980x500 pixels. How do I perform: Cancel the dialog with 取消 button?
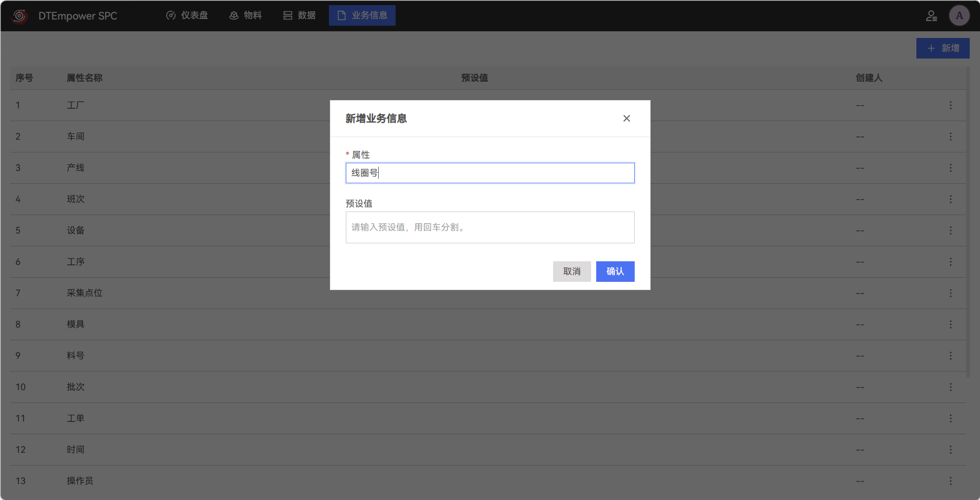pos(572,272)
